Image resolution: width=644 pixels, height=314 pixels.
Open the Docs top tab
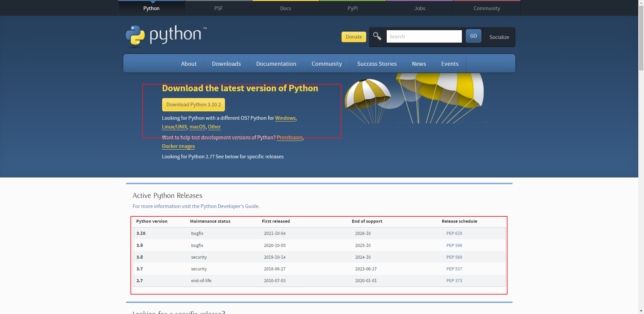[x=286, y=8]
